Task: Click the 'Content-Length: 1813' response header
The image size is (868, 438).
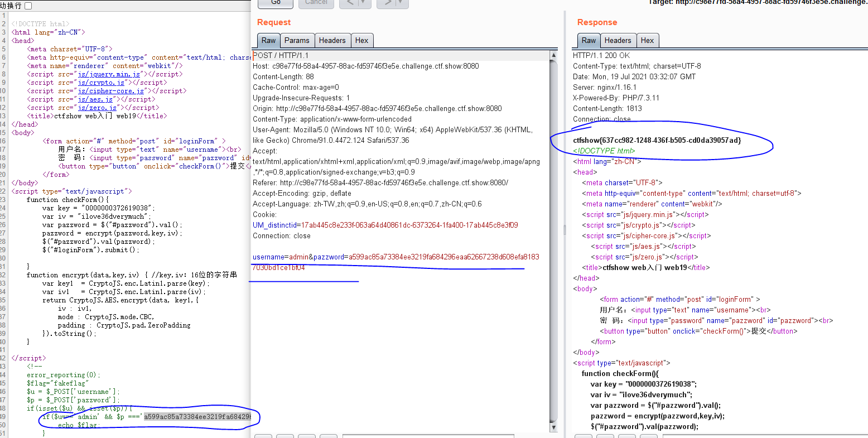Action: tap(607, 108)
